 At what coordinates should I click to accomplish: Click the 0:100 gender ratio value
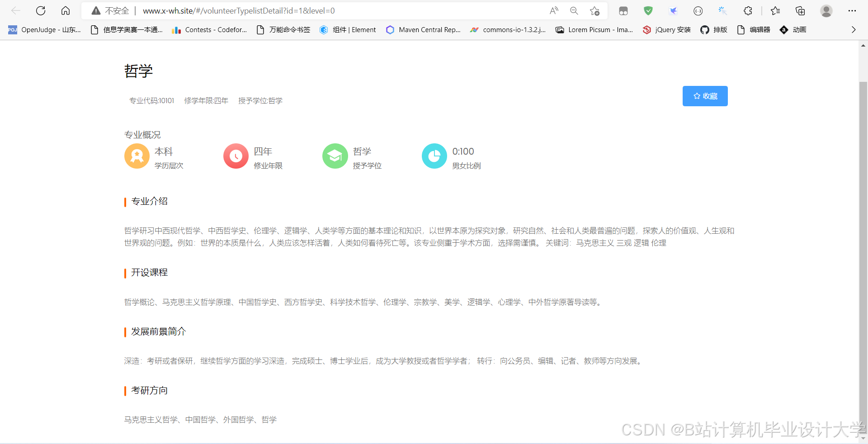463,151
